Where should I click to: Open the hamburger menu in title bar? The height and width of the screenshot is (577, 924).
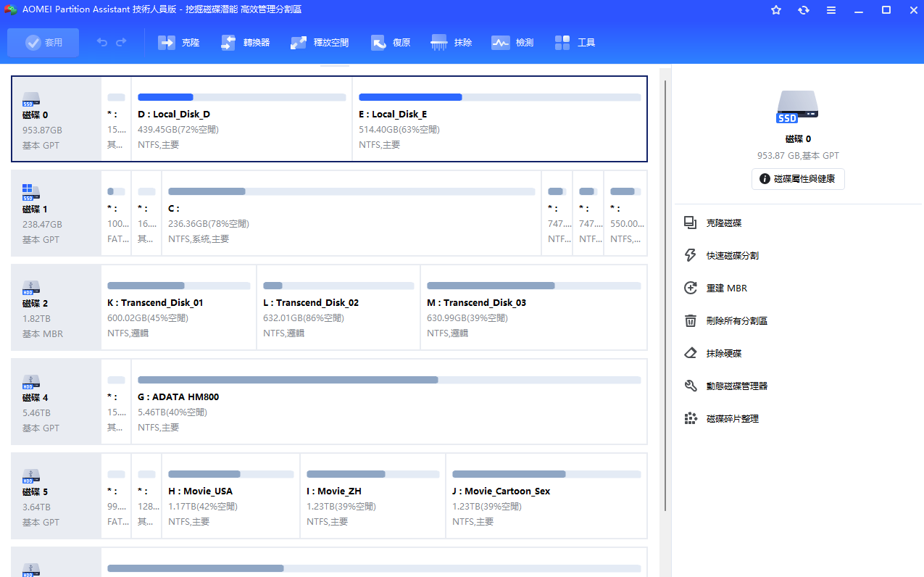click(x=831, y=10)
